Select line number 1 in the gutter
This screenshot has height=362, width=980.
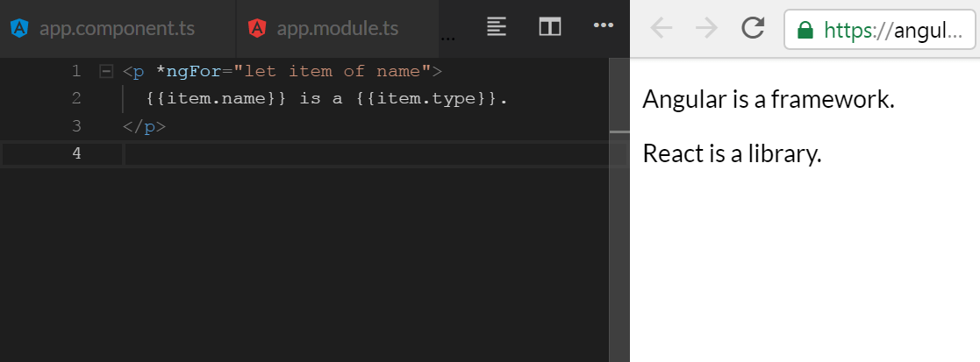(76, 71)
